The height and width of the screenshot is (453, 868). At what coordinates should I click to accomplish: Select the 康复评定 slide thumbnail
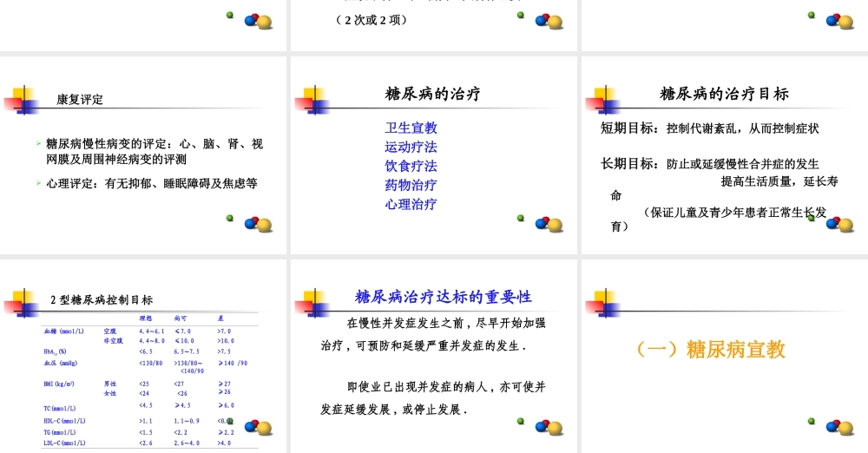[143, 155]
